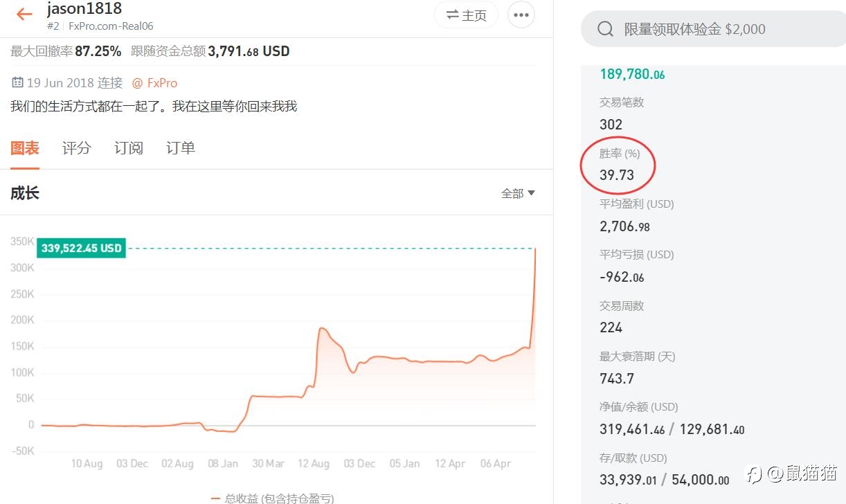Click the 胜率 39.73 value

point(617,175)
